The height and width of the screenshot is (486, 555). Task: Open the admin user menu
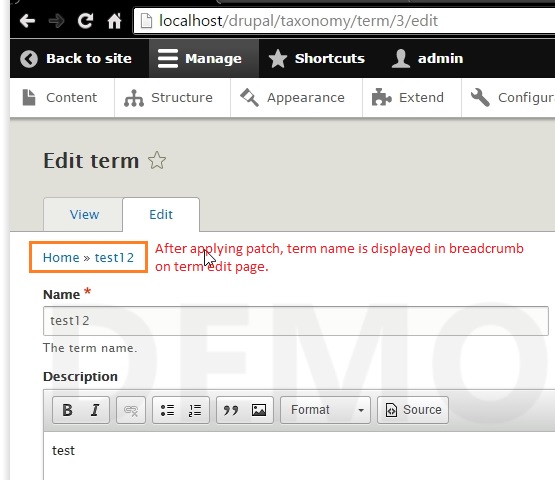coord(427,58)
